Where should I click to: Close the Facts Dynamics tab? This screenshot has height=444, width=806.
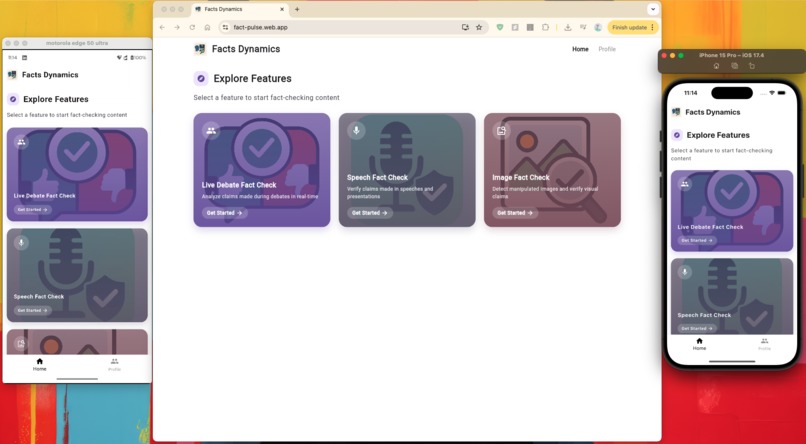click(282, 9)
